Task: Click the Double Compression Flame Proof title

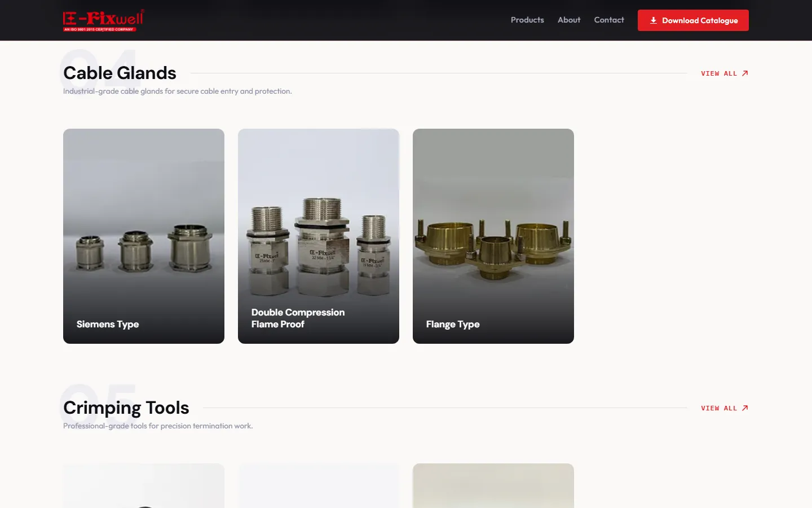Action: click(298, 318)
